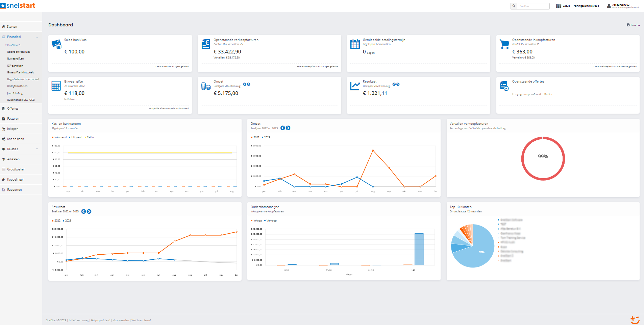The height and width of the screenshot is (325, 644).
Task: Click the Accountant 03 user icon
Action: (609, 6)
